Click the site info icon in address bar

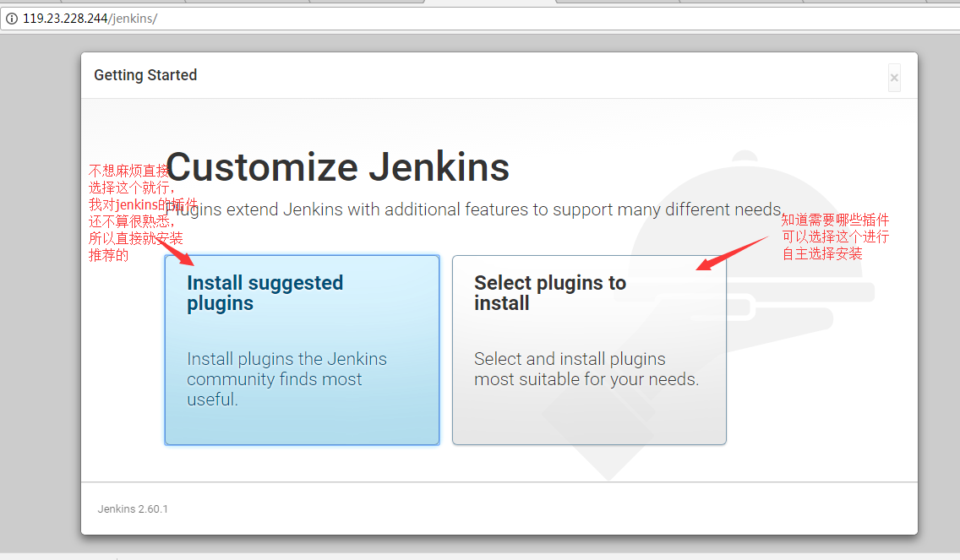click(x=12, y=19)
